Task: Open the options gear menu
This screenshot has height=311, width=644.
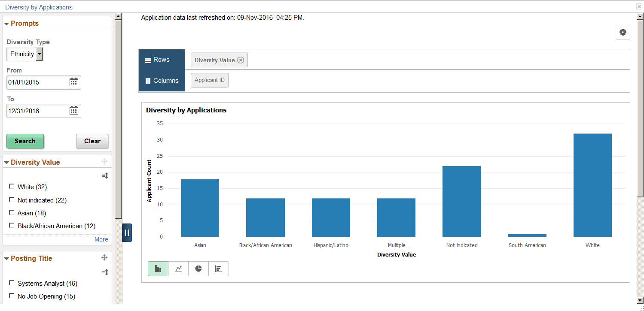Action: (x=623, y=32)
